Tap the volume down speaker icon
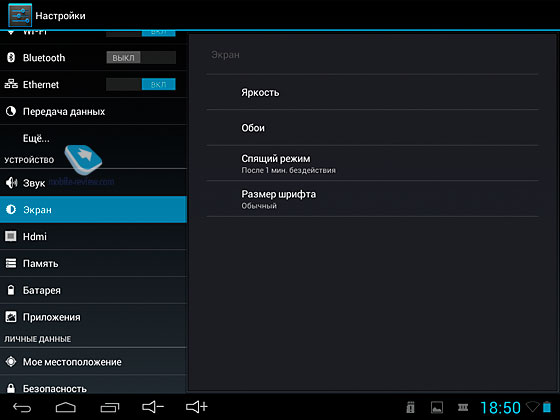560x420 pixels. [x=153, y=407]
